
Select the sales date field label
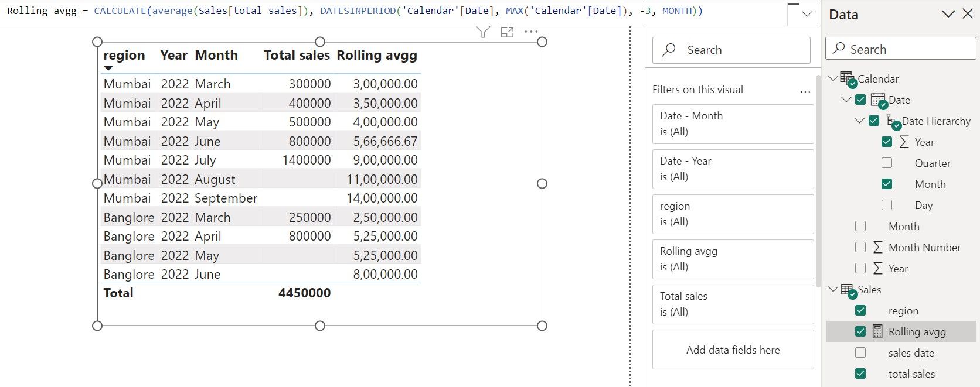[x=911, y=353]
